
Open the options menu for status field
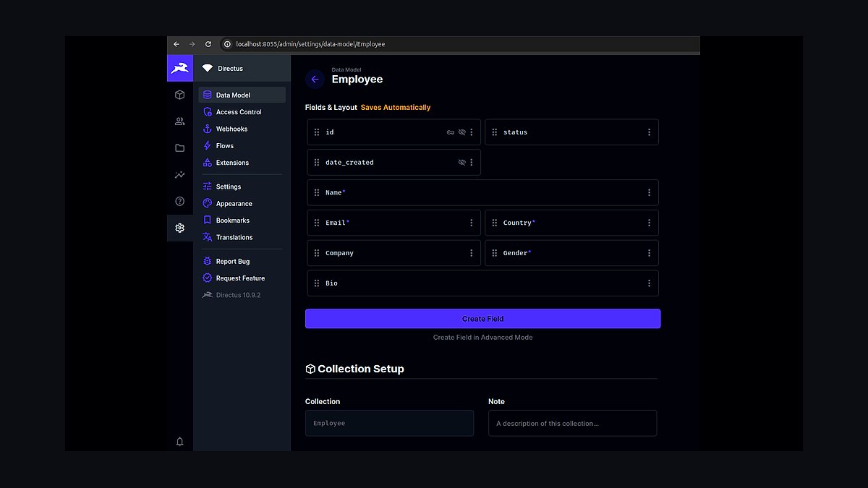650,132
